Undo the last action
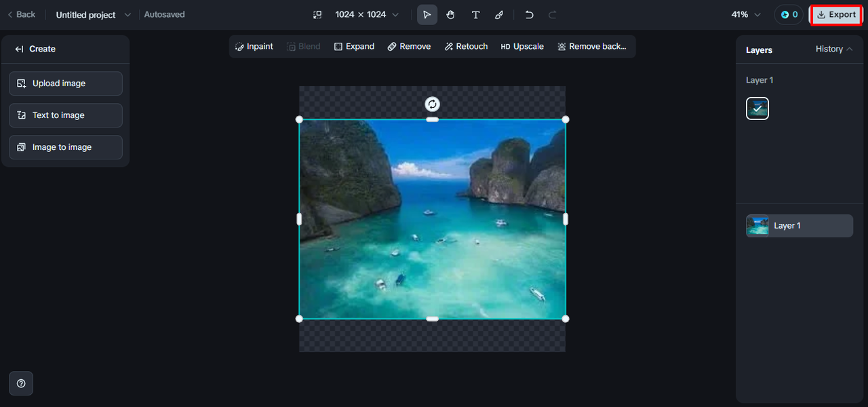This screenshot has width=868, height=407. coord(530,14)
